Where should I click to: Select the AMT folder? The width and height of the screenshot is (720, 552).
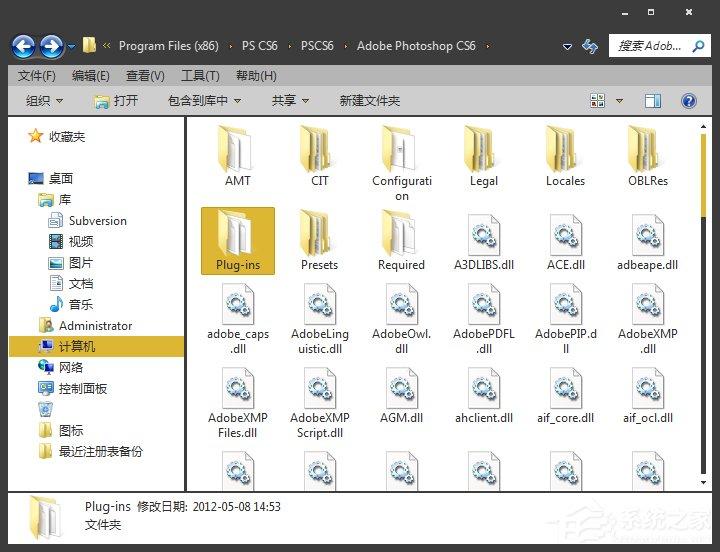(x=237, y=156)
